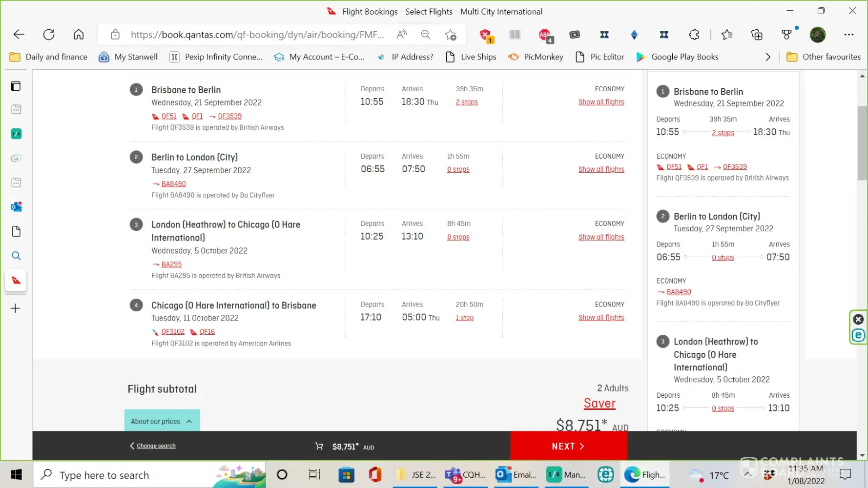Open Pexip Infinity Connect bookmark
This screenshot has height=488, width=868.
tap(216, 57)
